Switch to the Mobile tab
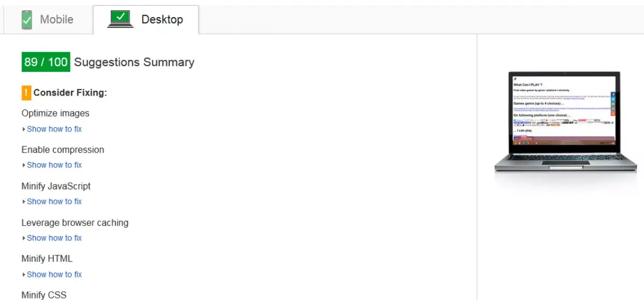This screenshot has width=644, height=300. coord(56,20)
